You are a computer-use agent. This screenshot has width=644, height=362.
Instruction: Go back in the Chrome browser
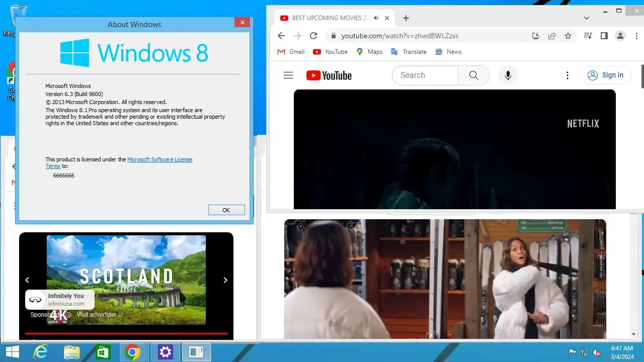281,36
